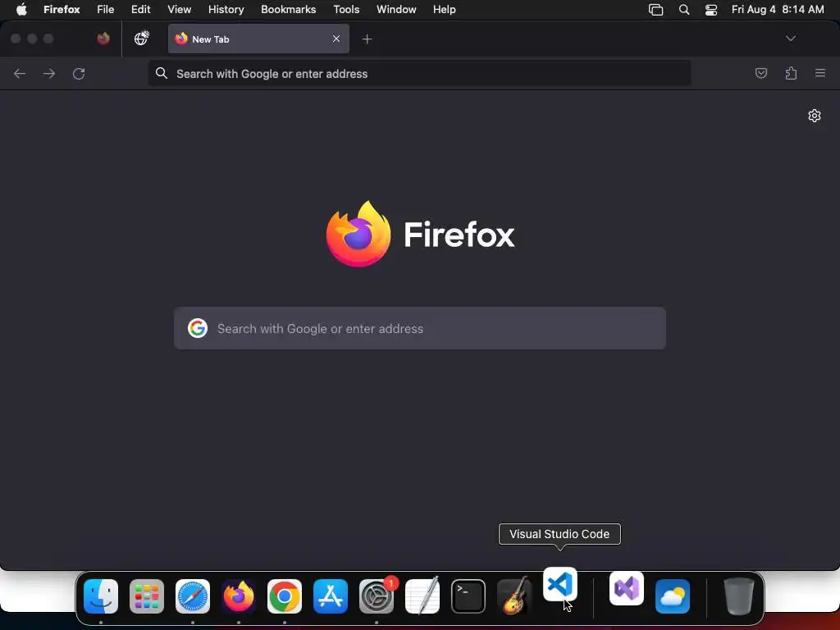The width and height of the screenshot is (840, 630).
Task: Launch Safari from the Dock
Action: (x=193, y=596)
